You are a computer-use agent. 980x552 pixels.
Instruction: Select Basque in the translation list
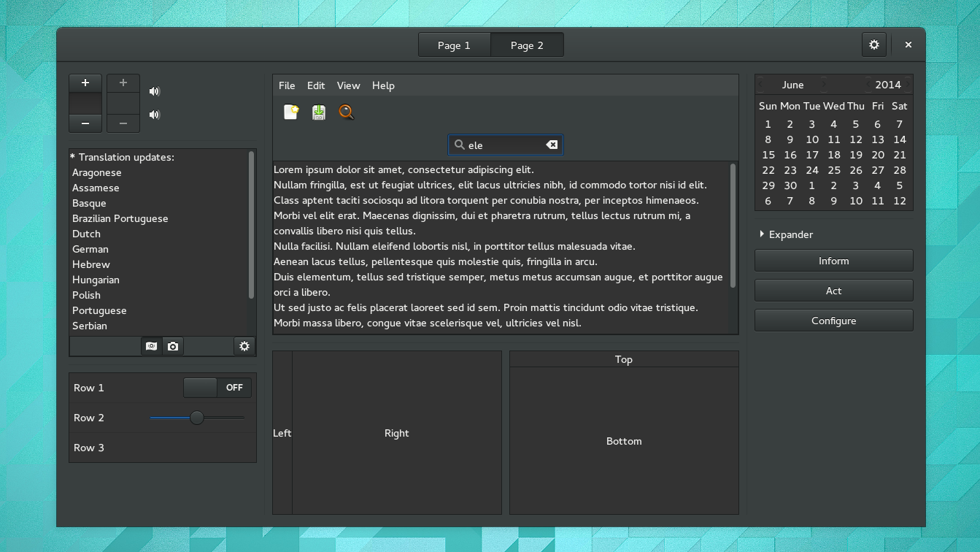(89, 203)
